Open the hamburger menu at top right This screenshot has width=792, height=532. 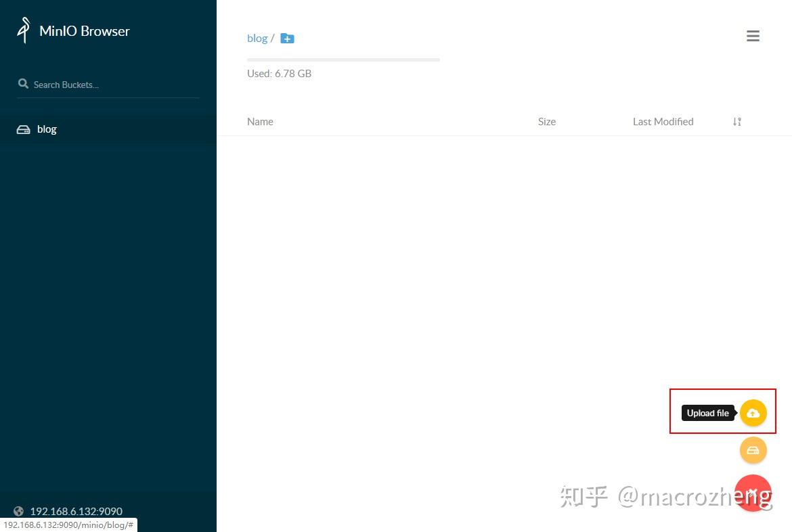click(x=753, y=36)
